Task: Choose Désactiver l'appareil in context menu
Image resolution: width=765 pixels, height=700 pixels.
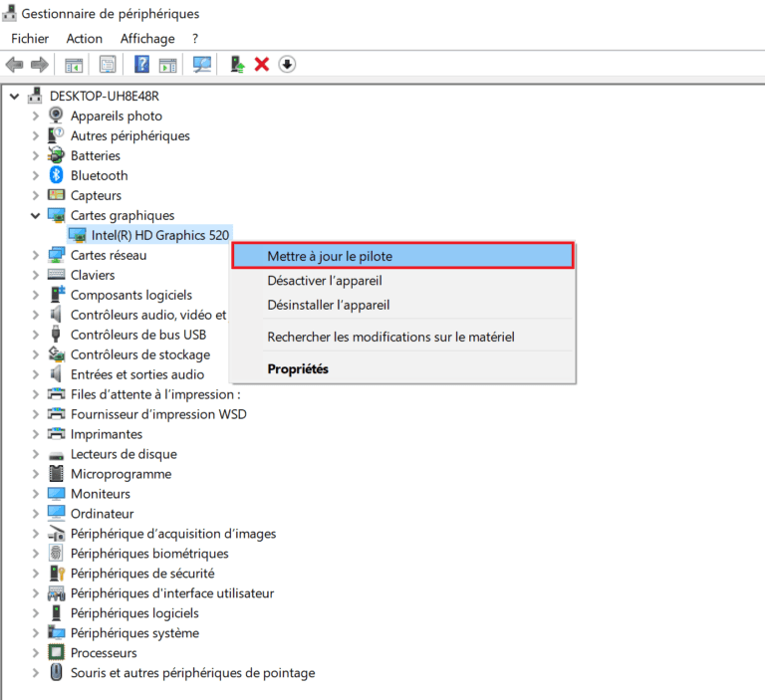Action: coord(402,281)
